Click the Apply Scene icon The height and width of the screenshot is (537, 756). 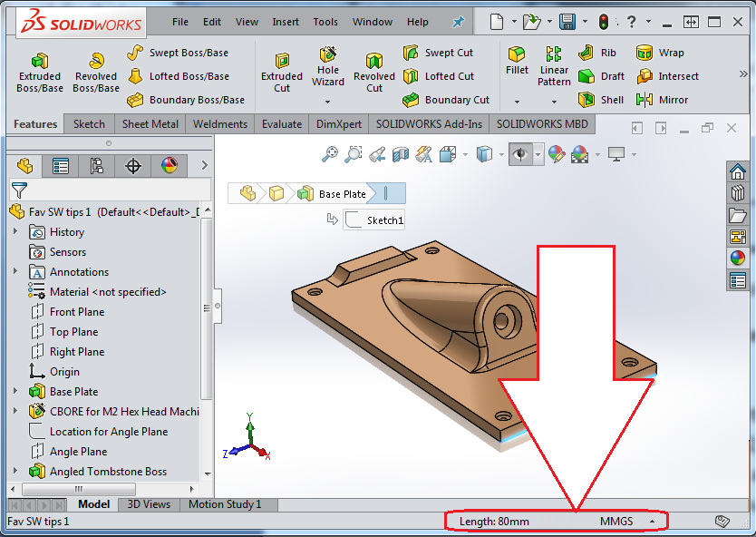pos(579,154)
